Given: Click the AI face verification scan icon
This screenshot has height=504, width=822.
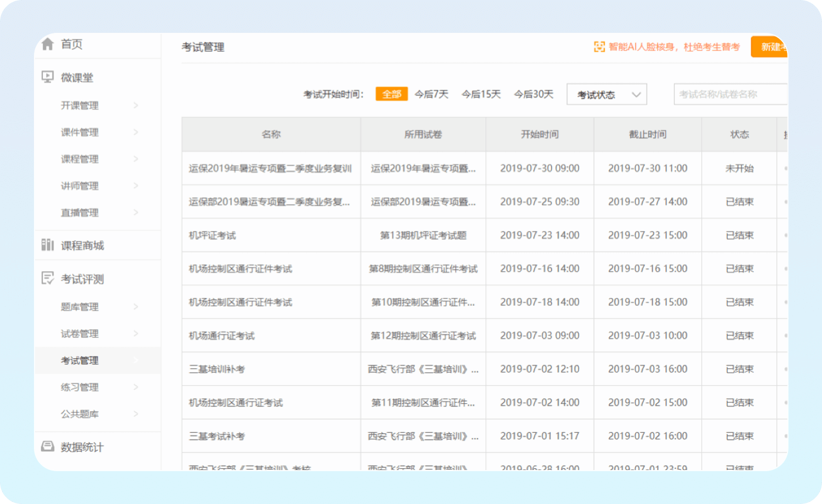Looking at the screenshot, I should 600,47.
